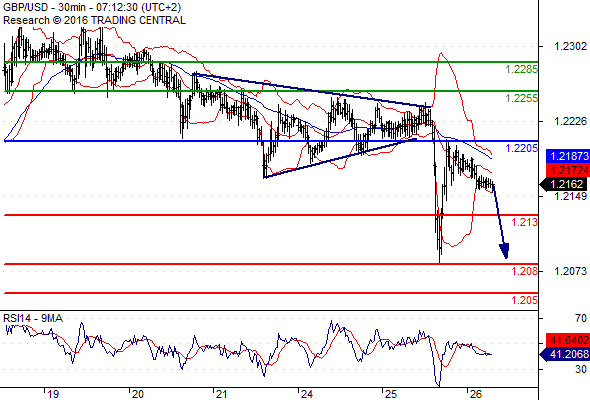Select the RSI 70 level label

tap(581, 318)
